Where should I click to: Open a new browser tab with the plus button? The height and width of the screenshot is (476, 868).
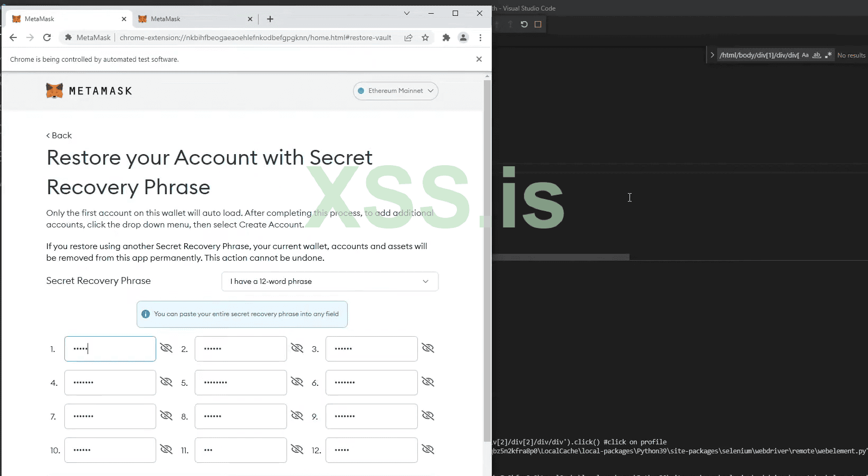coord(270,19)
